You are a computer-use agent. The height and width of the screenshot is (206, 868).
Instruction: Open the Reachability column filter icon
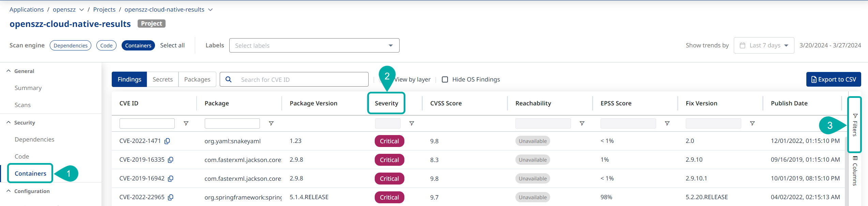tap(582, 123)
